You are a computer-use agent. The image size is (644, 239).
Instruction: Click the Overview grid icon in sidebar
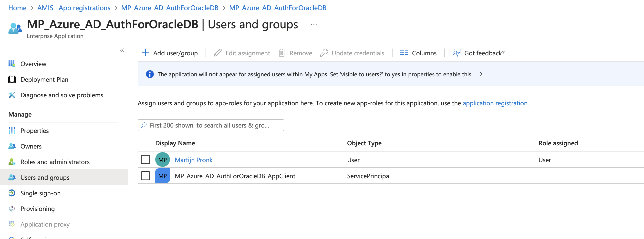(x=12, y=64)
